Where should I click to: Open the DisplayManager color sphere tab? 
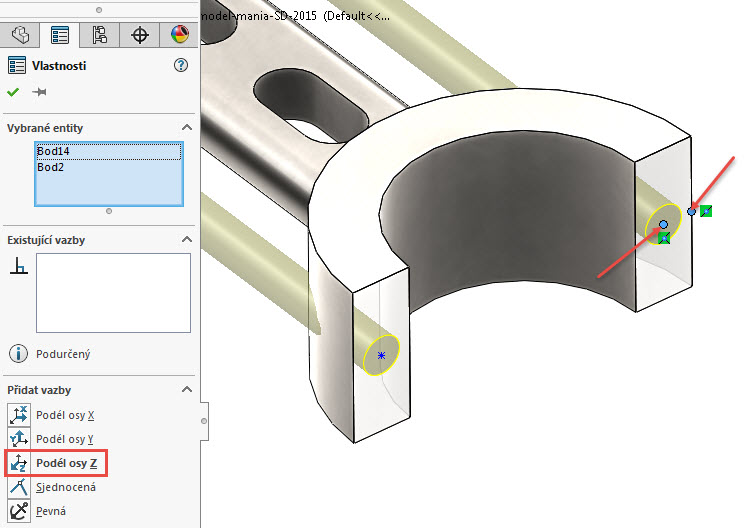pos(179,34)
